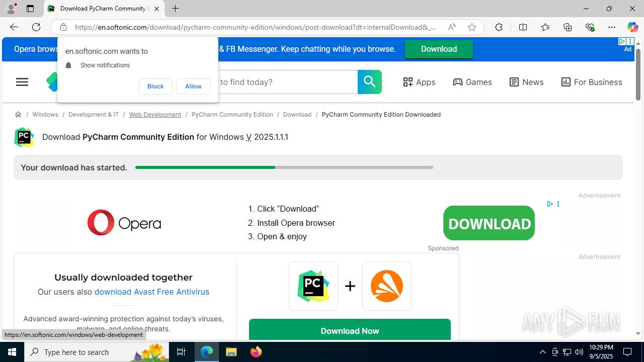Image resolution: width=644 pixels, height=362 pixels.
Task: Open Edge Settings and more menu
Action: [x=611, y=27]
